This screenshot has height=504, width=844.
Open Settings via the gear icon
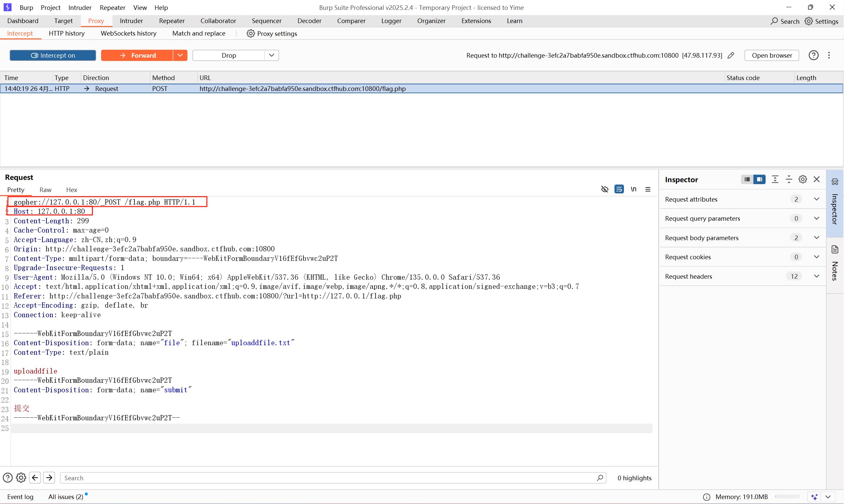tap(809, 21)
